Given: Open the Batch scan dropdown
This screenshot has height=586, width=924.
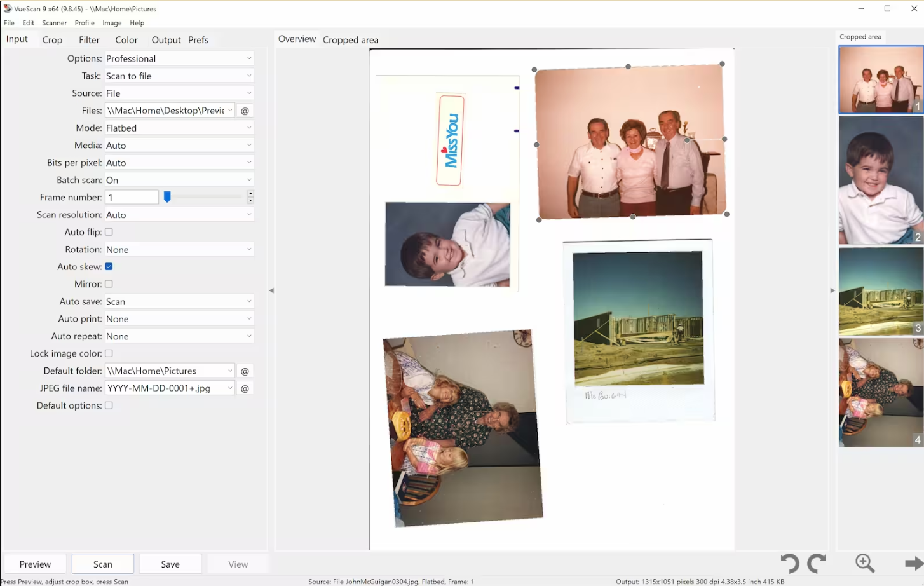Looking at the screenshot, I should click(179, 181).
